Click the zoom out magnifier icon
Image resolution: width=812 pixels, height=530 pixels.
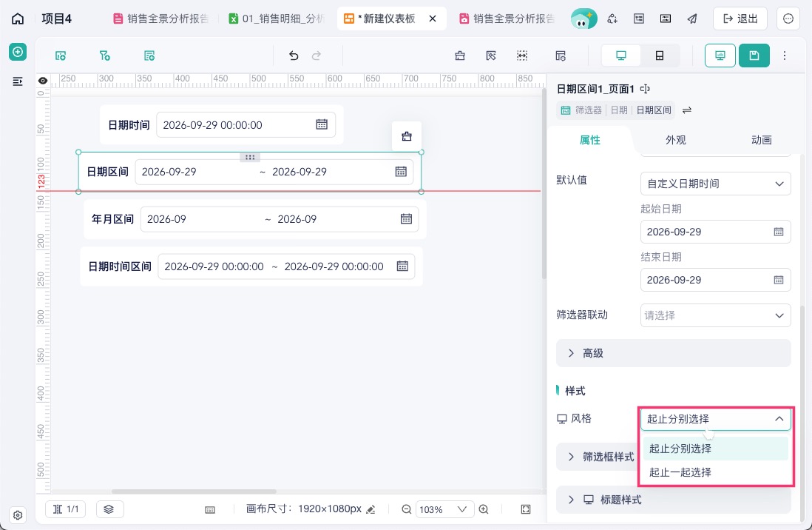pyautogui.click(x=407, y=509)
